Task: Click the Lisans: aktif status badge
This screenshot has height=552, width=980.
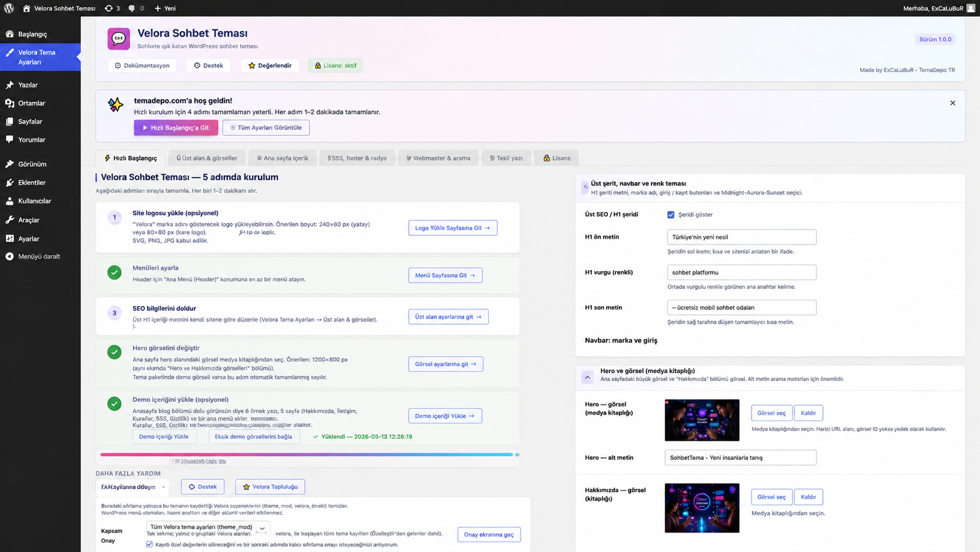Action: click(335, 66)
